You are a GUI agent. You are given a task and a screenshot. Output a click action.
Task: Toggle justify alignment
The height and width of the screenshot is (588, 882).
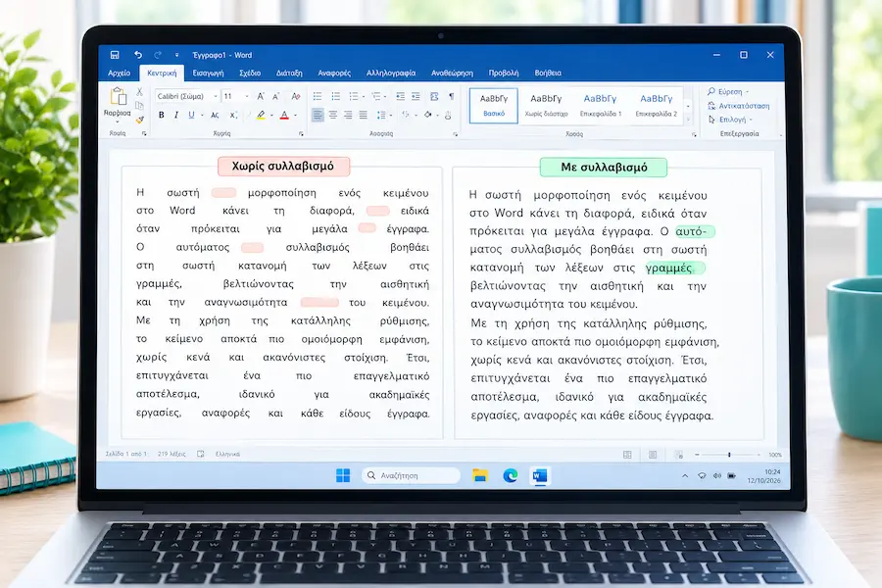click(x=364, y=115)
